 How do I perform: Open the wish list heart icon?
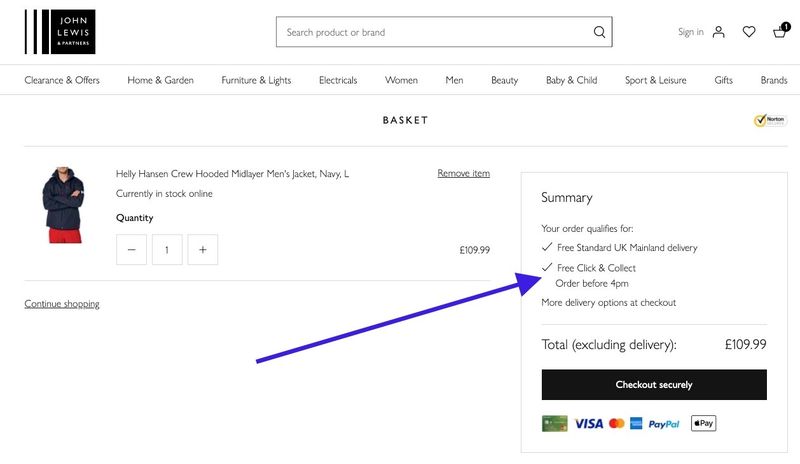(748, 32)
